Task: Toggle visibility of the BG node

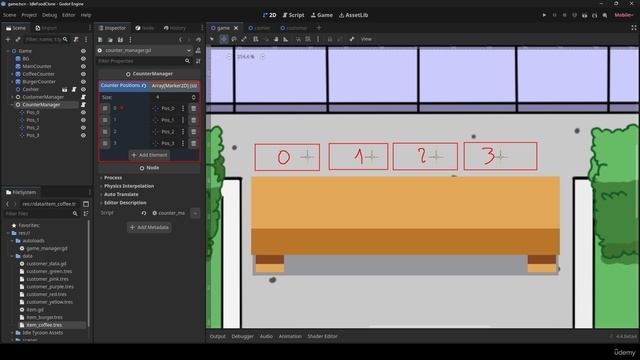Action: (83, 59)
